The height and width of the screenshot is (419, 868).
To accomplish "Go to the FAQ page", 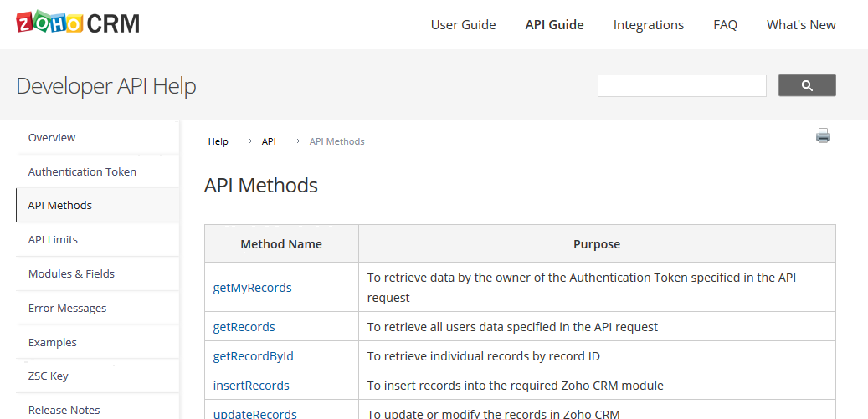I will [725, 25].
